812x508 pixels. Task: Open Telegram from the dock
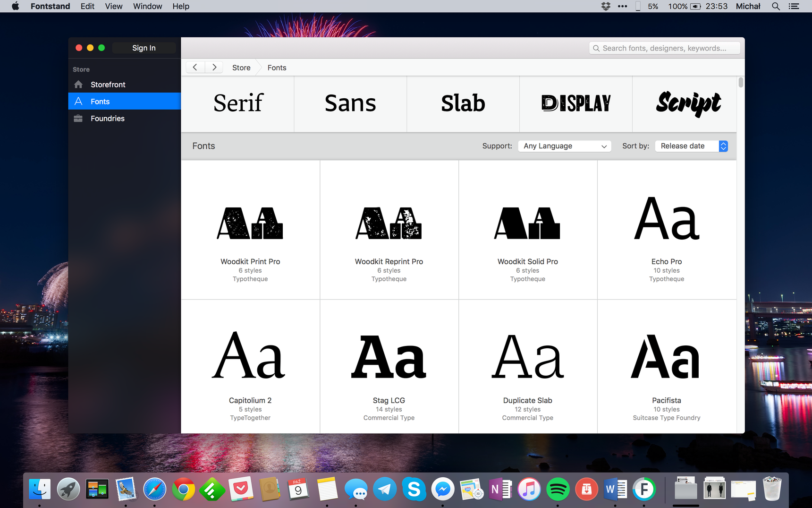[x=385, y=489]
